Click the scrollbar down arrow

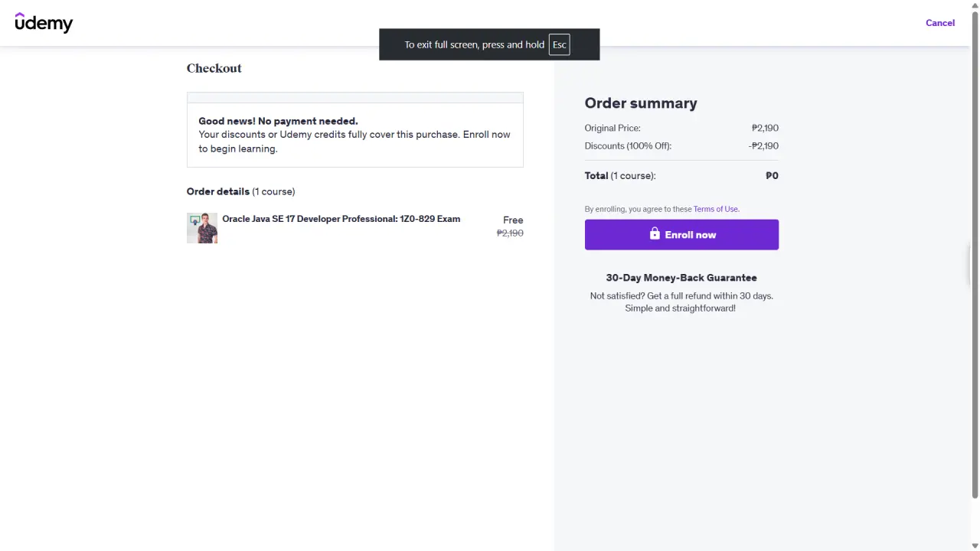[x=975, y=546]
